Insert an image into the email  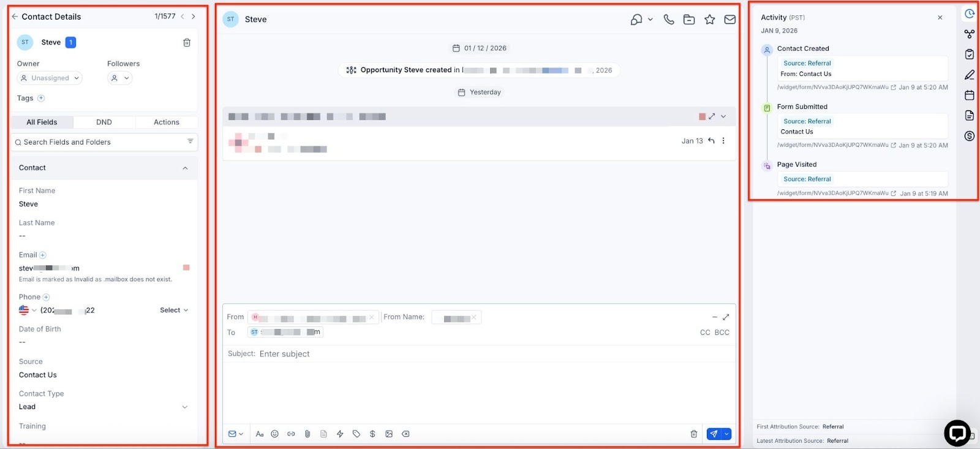(x=389, y=434)
